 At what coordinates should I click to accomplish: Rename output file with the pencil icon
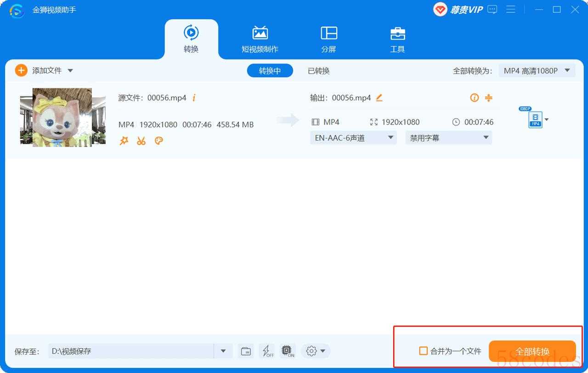(x=379, y=97)
